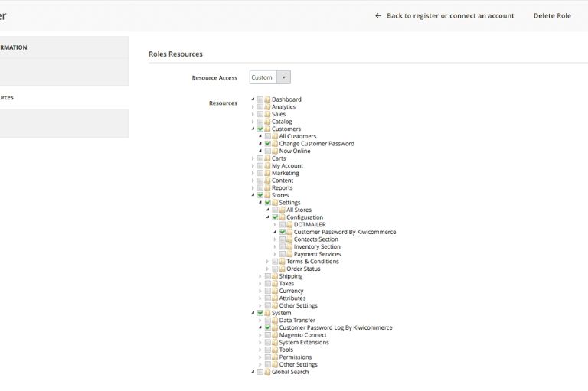Select Customer Password Log By Kiwicommerce item
This screenshot has height=391, width=588.
[x=335, y=327]
